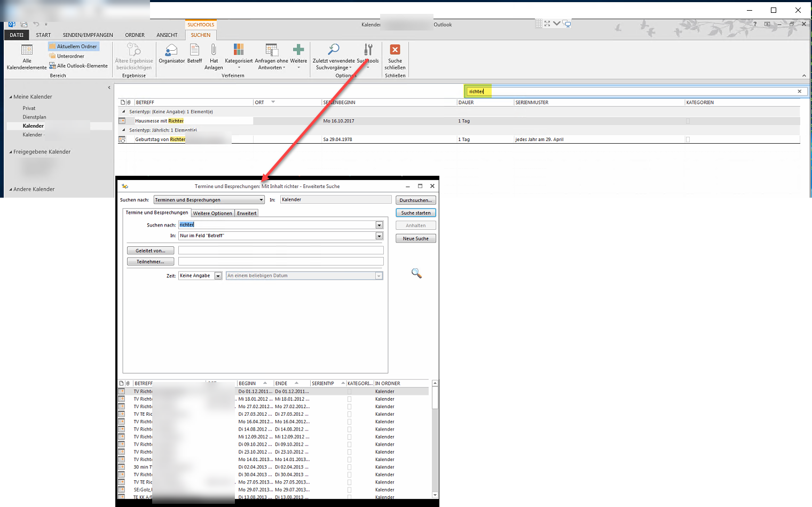
Task: Click Durchsuchen... button in Erweiterte Suche
Action: tap(416, 200)
